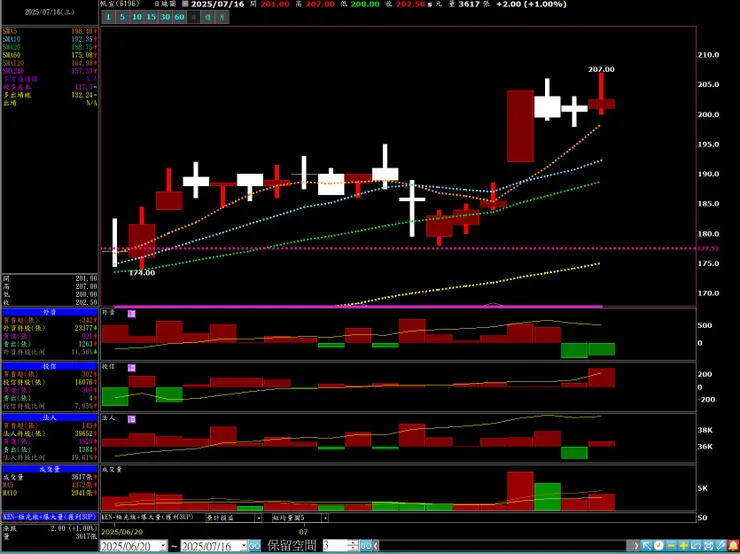Viewport: 740px width, 554px height.
Task: Click the KEN strategy label in left panel
Action: 50,517
